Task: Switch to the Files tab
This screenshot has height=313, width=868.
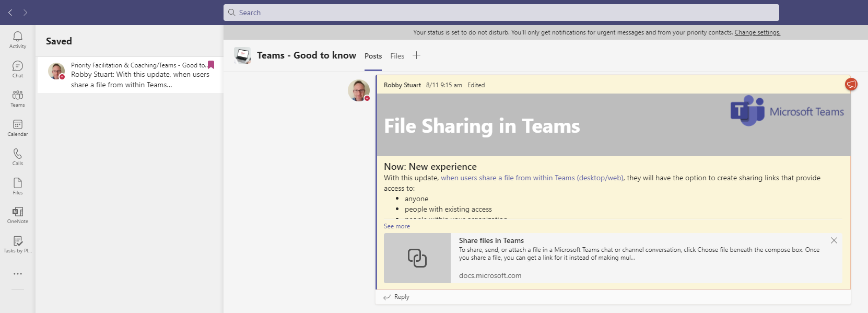Action: click(x=397, y=56)
